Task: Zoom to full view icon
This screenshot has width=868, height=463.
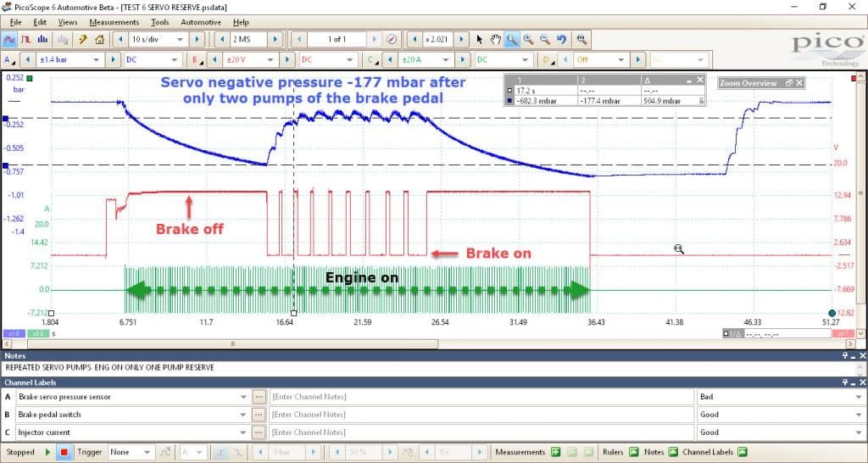Action: coord(581,39)
